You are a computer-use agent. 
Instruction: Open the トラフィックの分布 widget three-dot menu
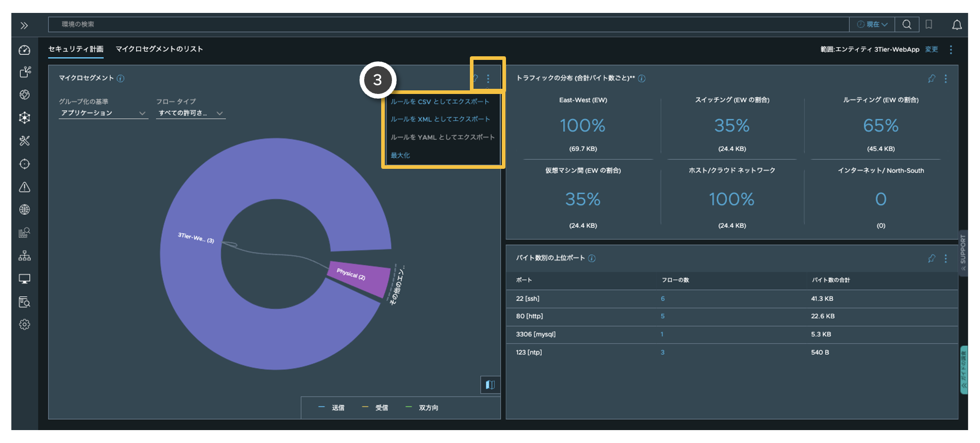945,78
